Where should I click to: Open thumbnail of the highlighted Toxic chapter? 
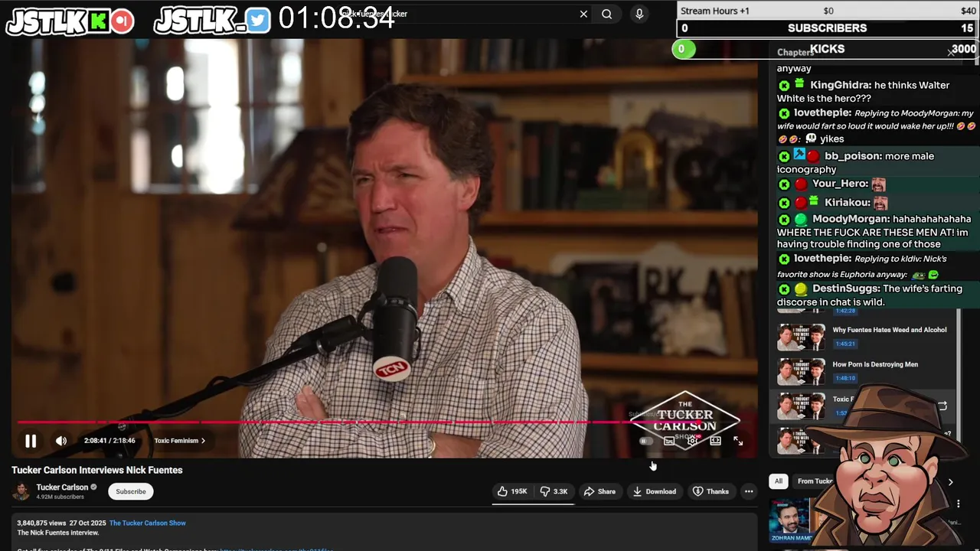coord(801,406)
